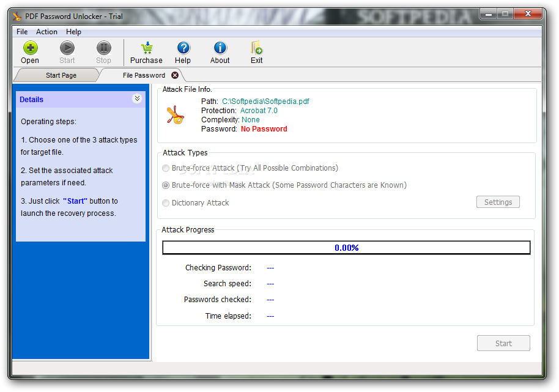Click the Details panel header
559x392 pixels.
[x=81, y=100]
